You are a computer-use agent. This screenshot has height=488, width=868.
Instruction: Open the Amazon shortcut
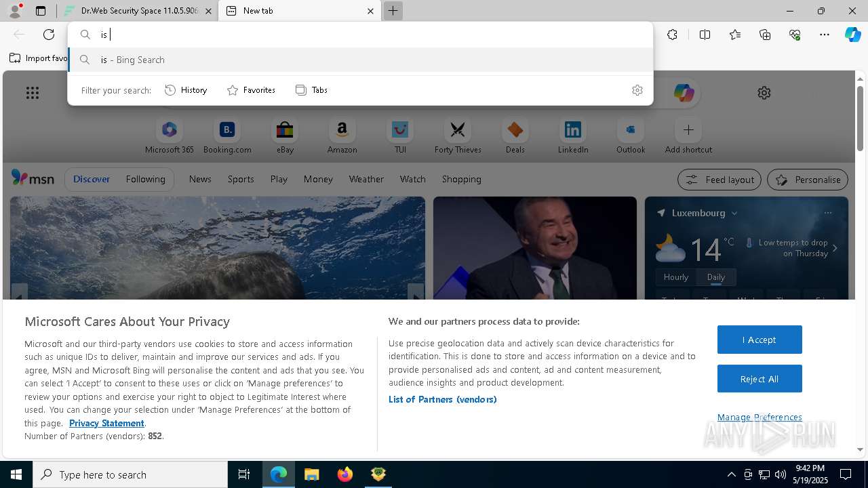coord(342,136)
